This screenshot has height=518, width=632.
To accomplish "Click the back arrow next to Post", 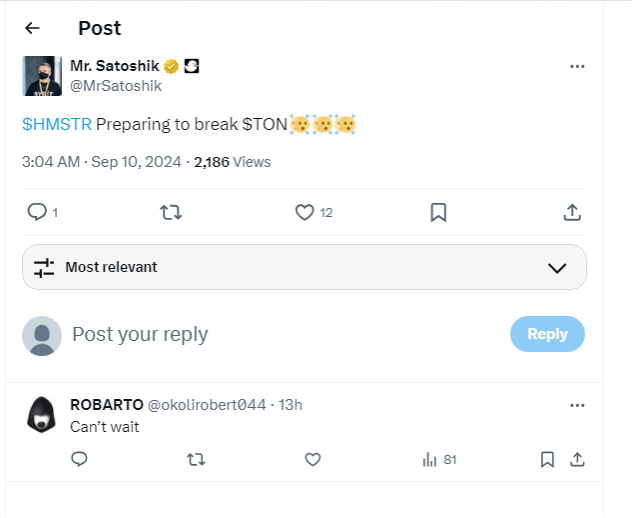I will point(32,28).
